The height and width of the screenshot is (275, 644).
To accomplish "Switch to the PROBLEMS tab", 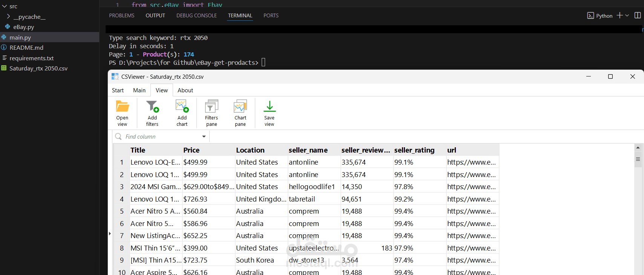I will [x=122, y=15].
